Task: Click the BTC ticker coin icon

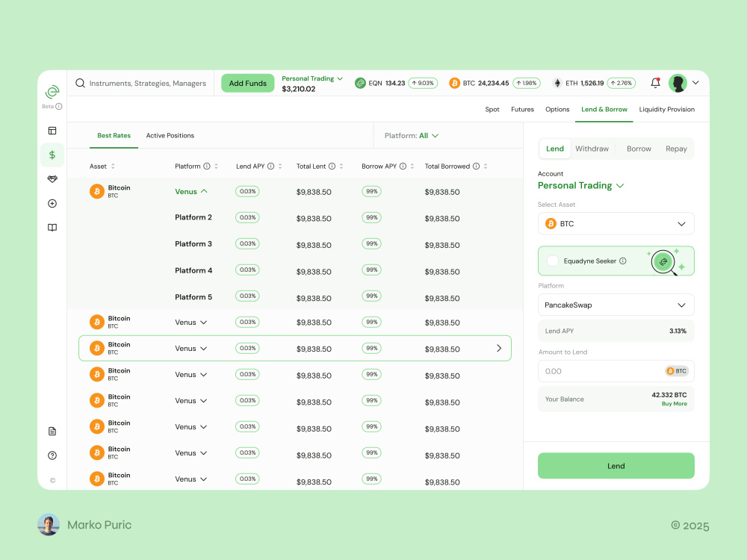Action: (x=454, y=84)
